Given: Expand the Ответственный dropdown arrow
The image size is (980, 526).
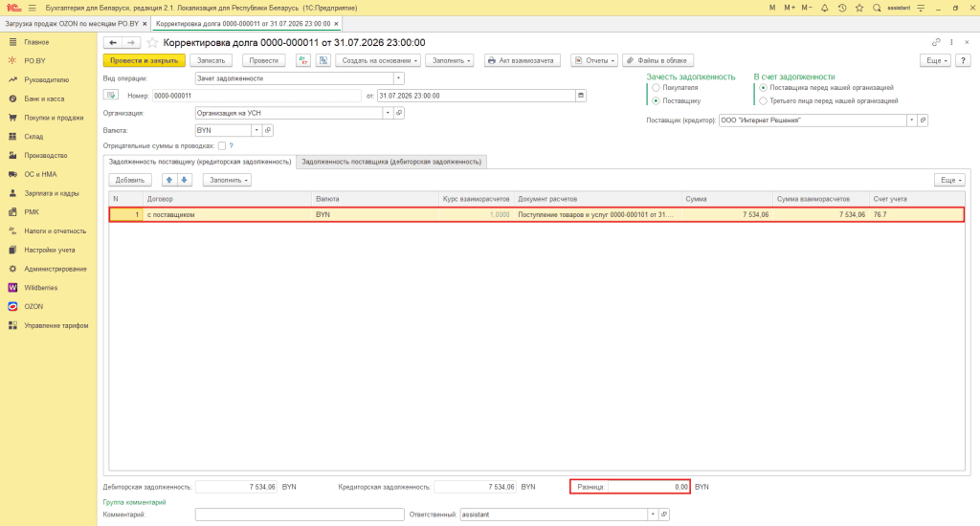Looking at the screenshot, I should click(653, 515).
